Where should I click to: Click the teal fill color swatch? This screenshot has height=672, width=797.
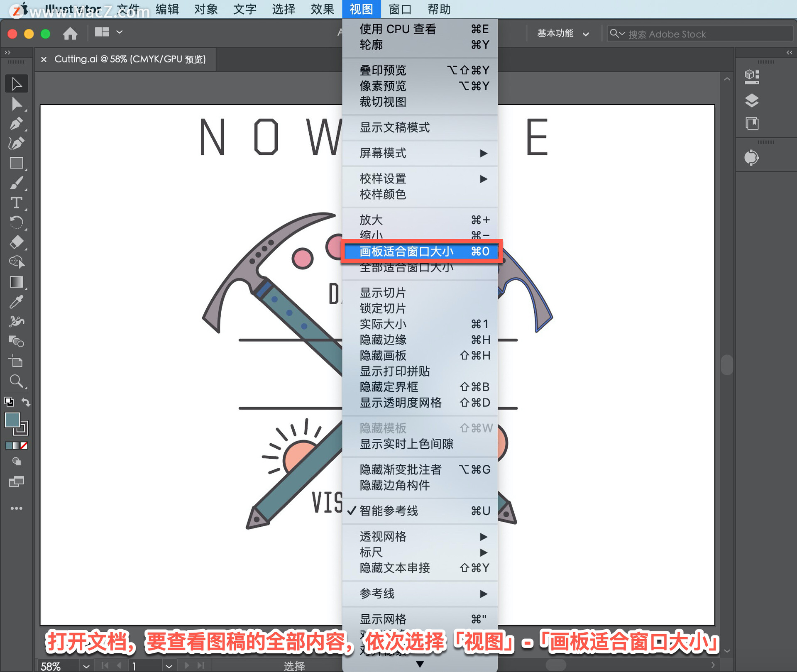pos(12,420)
